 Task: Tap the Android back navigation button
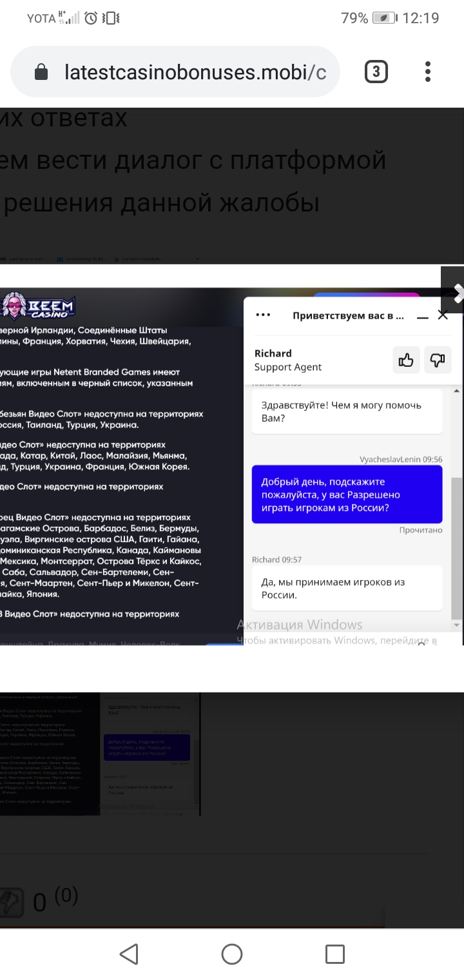[x=129, y=954]
